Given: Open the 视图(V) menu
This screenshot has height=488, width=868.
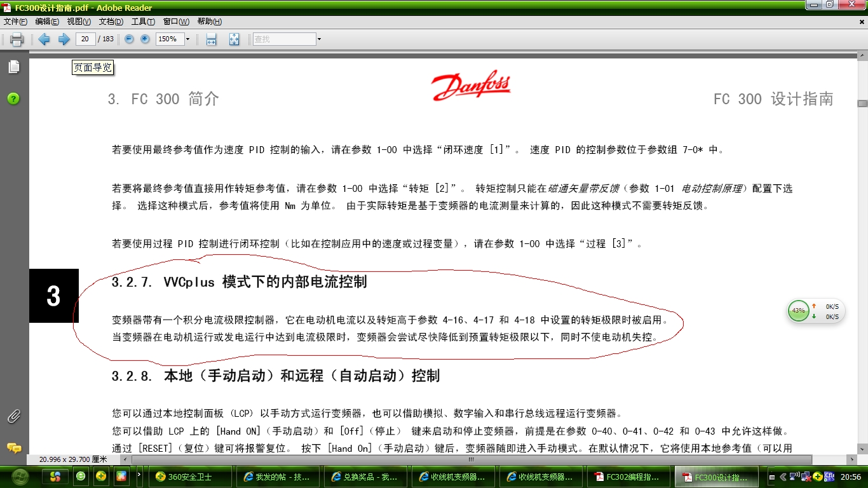Looking at the screenshot, I should [x=79, y=22].
